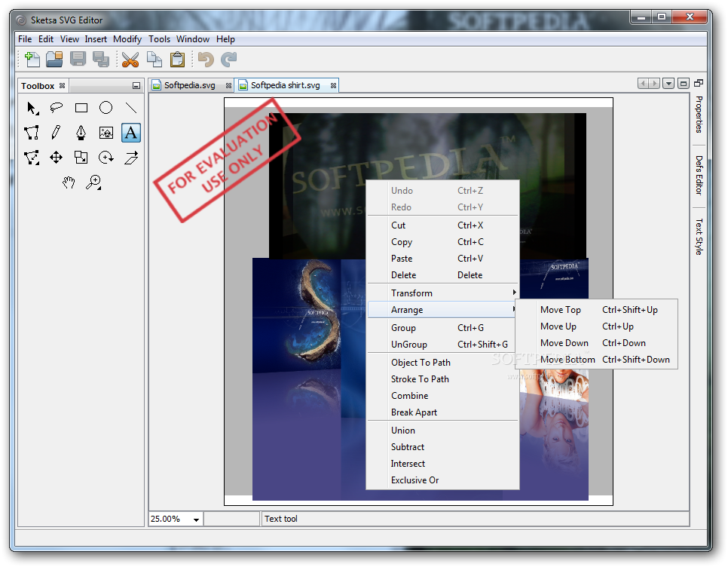
Task: Select the Rotate tool in Toolbox
Action: 106,158
